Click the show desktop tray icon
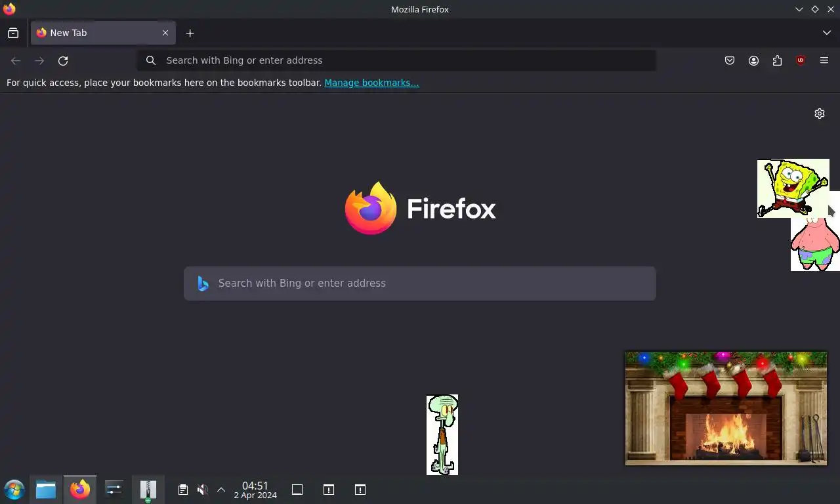The height and width of the screenshot is (504, 840). pyautogui.click(x=297, y=490)
